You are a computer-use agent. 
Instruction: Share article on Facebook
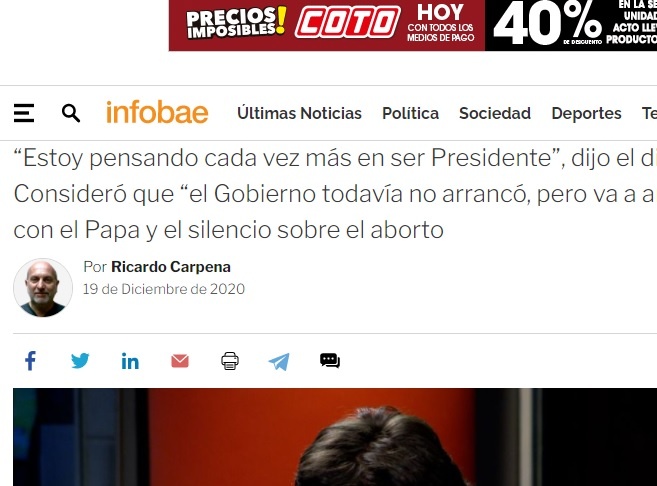tap(30, 361)
